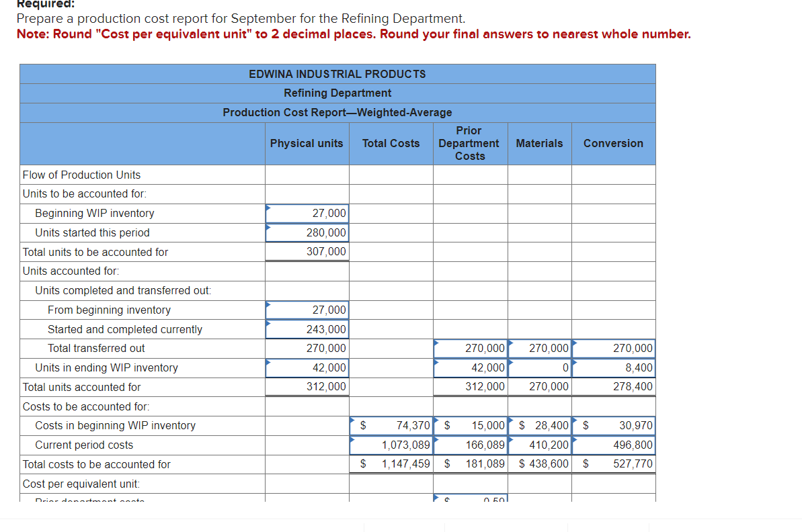Click the 181,089 total prior department cost
The image size is (802, 532).
pos(485,464)
